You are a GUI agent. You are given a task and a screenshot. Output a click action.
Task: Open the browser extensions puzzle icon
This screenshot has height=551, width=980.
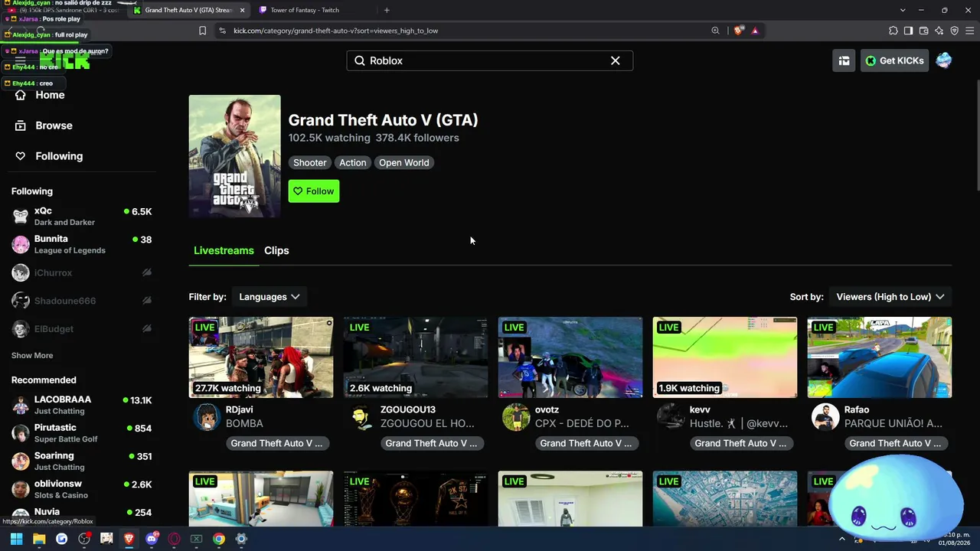[893, 31]
